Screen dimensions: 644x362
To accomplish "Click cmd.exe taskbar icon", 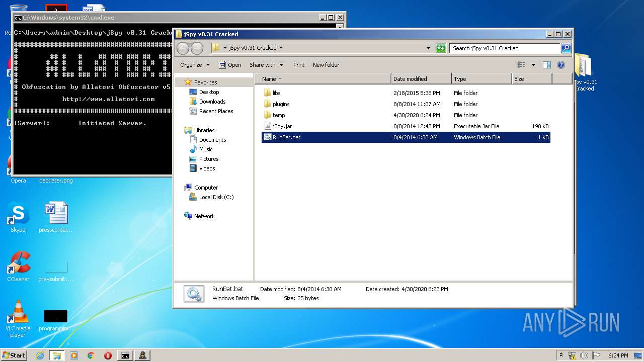I will coord(125,355).
